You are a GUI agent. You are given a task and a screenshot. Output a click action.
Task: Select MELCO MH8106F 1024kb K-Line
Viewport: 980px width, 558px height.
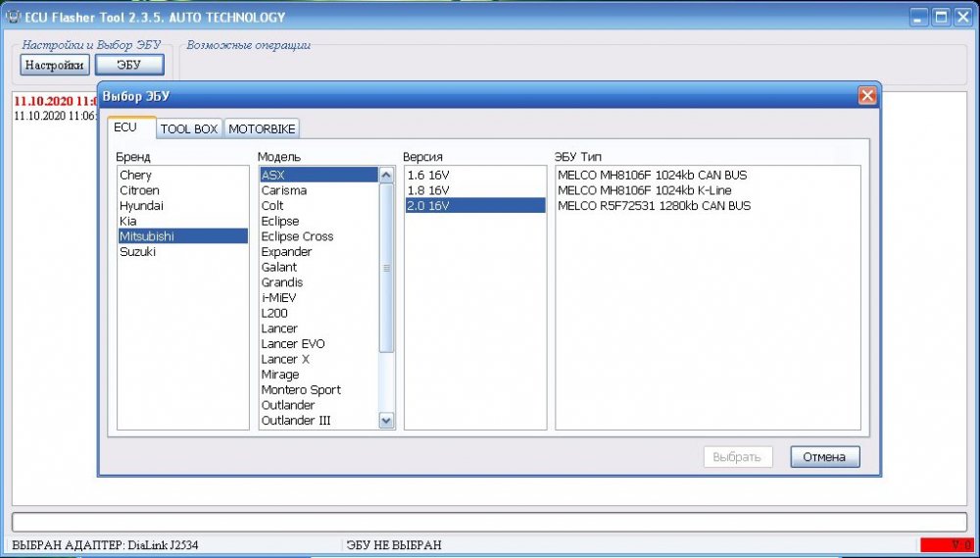tap(708, 190)
